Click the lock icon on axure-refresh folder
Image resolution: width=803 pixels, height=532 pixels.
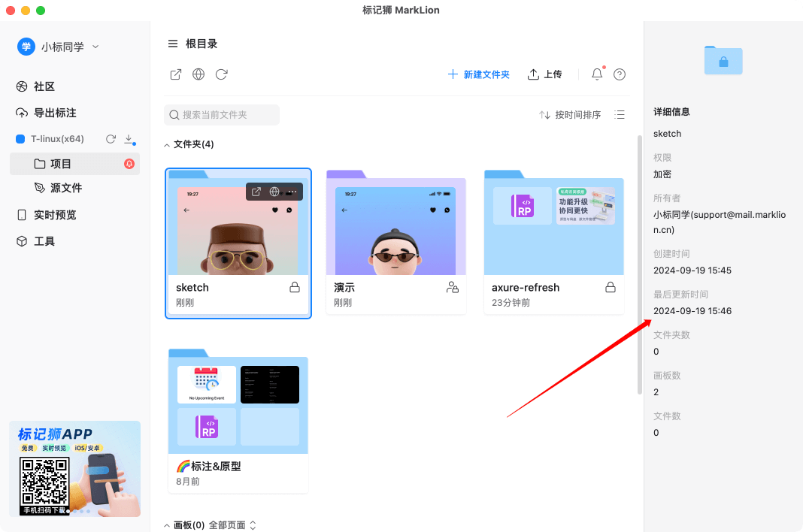[611, 287]
